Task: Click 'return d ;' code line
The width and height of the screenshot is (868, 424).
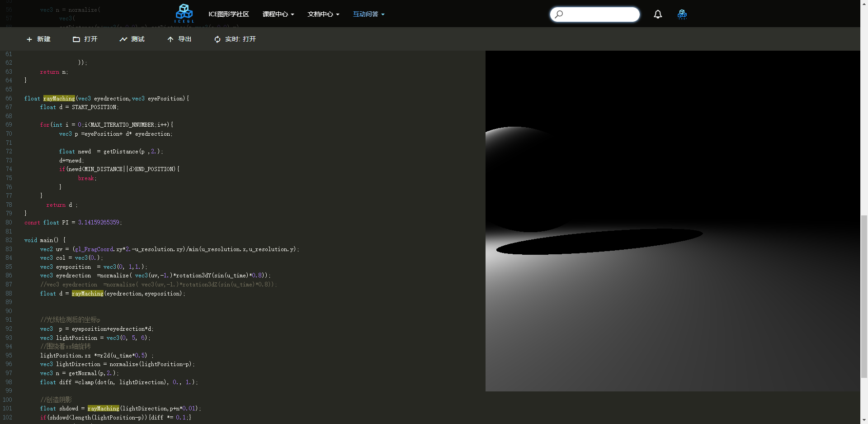Action: coord(62,205)
